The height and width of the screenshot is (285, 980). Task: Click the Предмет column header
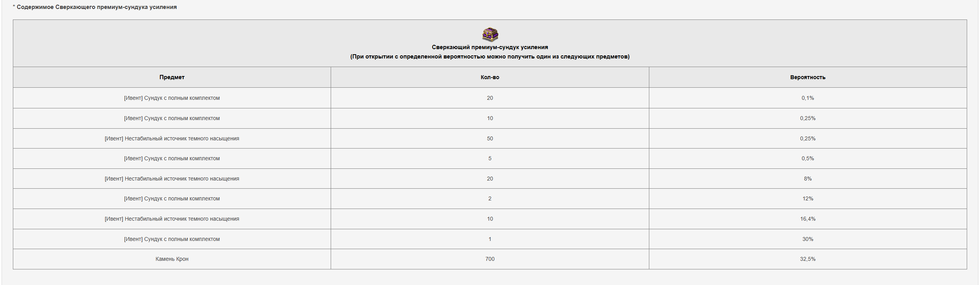coord(172,77)
